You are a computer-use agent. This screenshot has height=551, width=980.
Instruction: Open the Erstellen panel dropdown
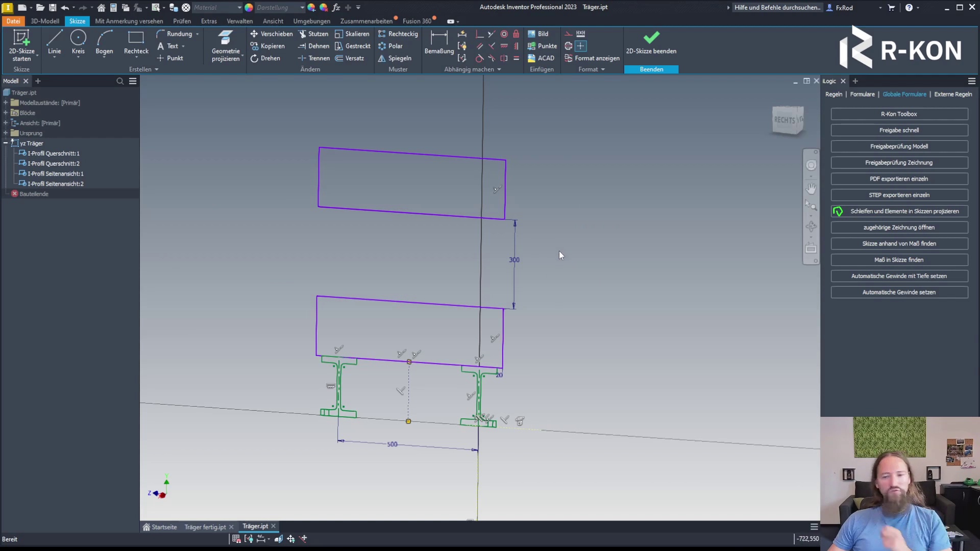[x=156, y=69]
